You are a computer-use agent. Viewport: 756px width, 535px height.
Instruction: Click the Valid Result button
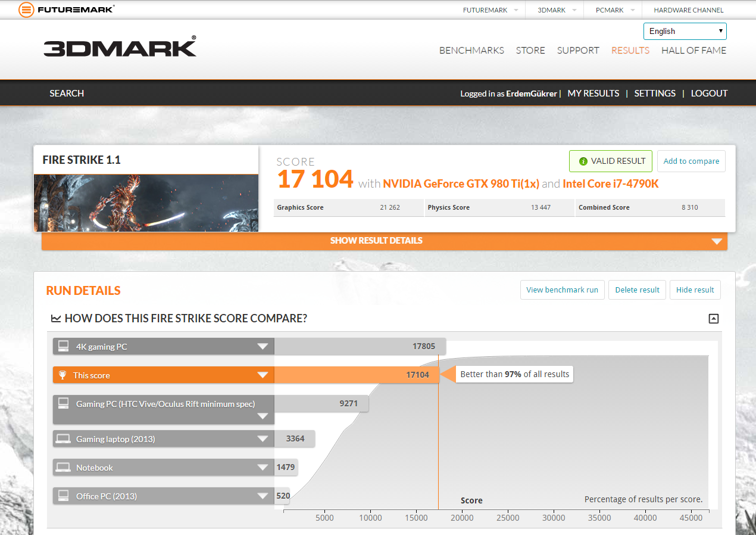coord(611,161)
